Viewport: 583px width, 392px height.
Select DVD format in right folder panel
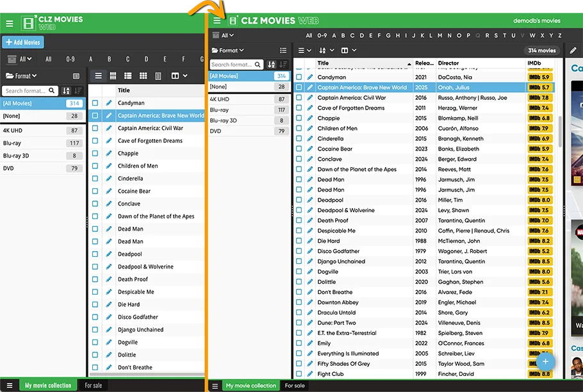coord(249,131)
